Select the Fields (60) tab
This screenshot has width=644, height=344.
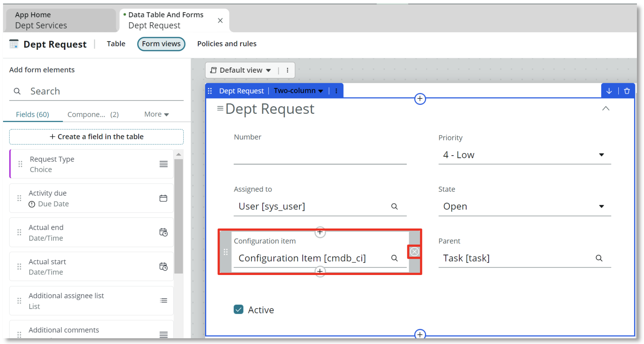pos(33,114)
